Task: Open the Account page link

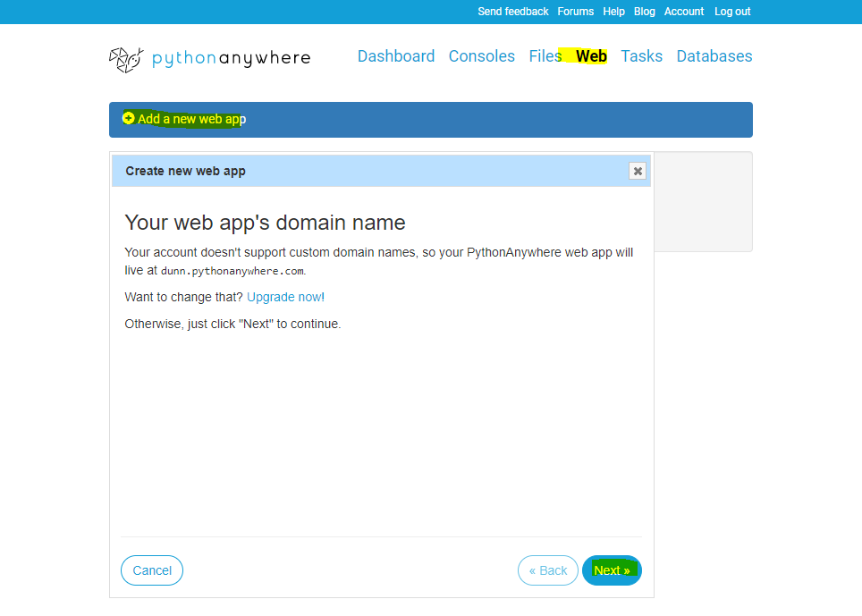Action: (x=684, y=12)
